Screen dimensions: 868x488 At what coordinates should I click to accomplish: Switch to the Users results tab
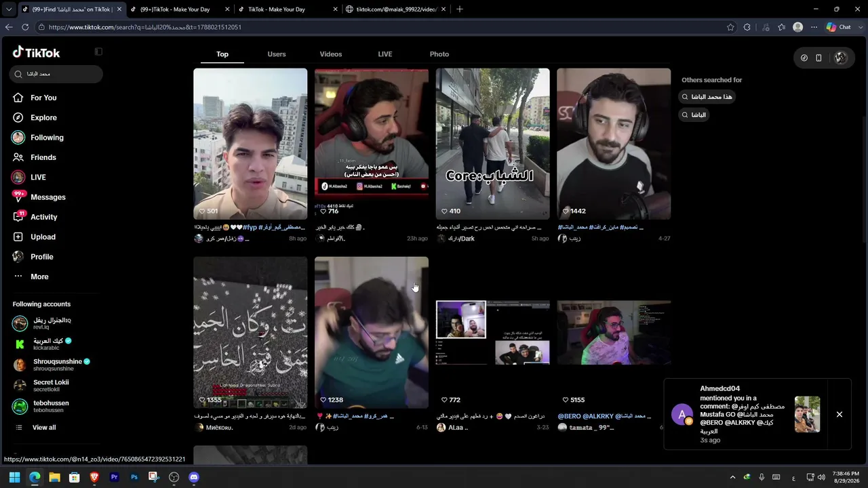pyautogui.click(x=277, y=54)
